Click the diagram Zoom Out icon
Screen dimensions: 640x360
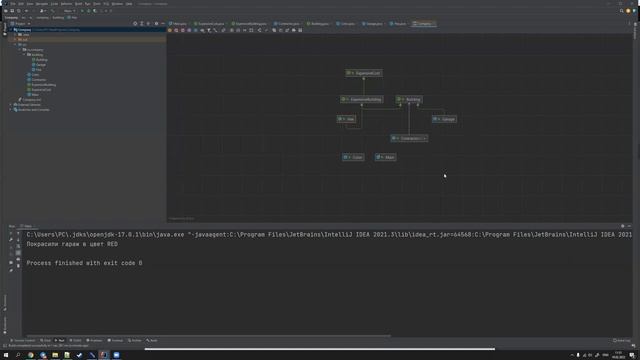tap(238, 30)
